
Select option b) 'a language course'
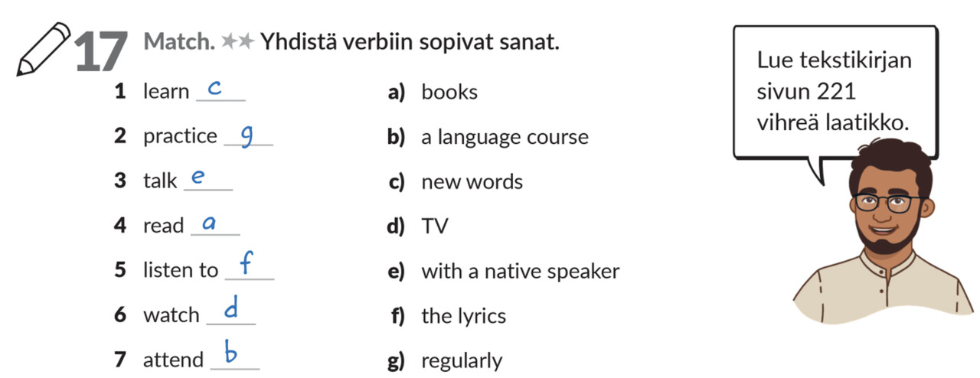point(504,138)
